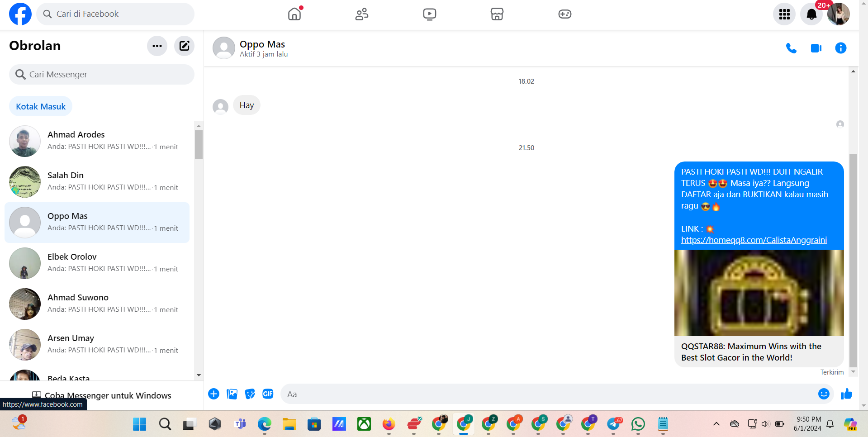
Task: Click the conversation pane scroll-up arrow
Action: pyautogui.click(x=853, y=71)
